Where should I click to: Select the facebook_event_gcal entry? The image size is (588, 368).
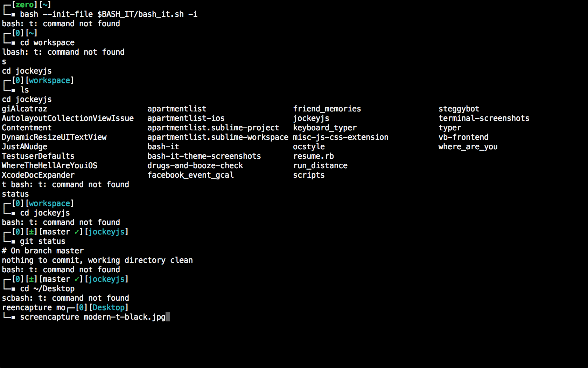(190, 175)
